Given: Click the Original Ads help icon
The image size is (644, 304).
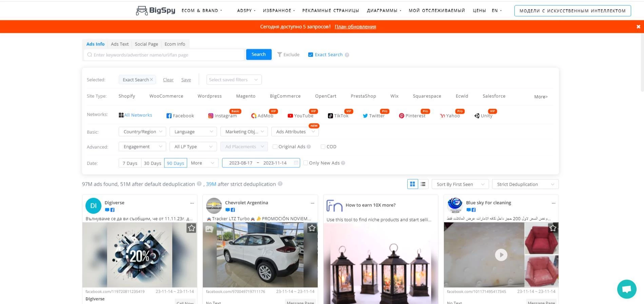Looking at the screenshot, I should [x=309, y=147].
